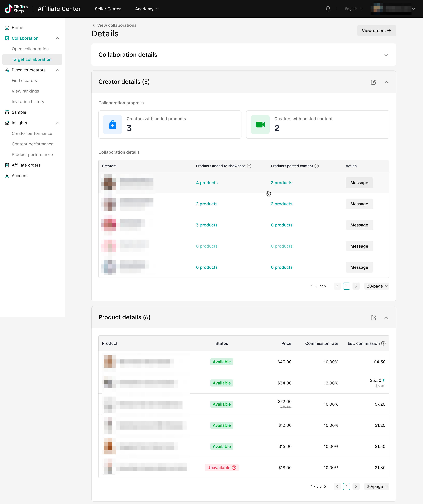Click the View orders button
The width and height of the screenshot is (423, 504).
point(376,31)
